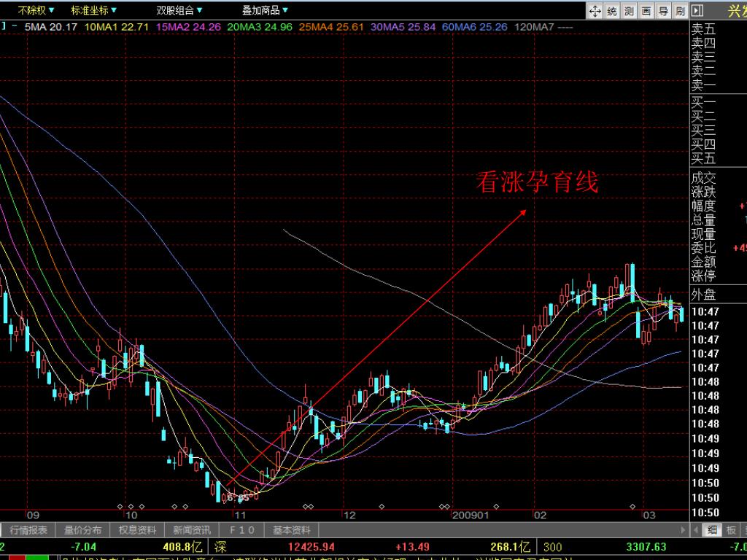747x560 pixels.
Task: Expand the 标准坐标 coordinate dropdown
Action: [94, 10]
